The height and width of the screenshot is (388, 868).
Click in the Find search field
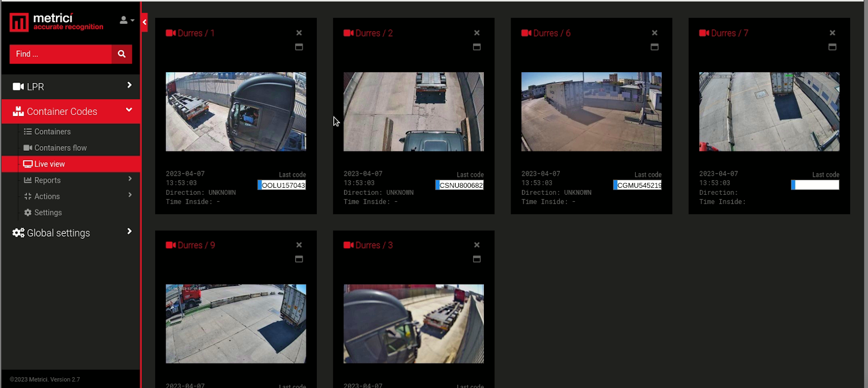click(x=60, y=54)
